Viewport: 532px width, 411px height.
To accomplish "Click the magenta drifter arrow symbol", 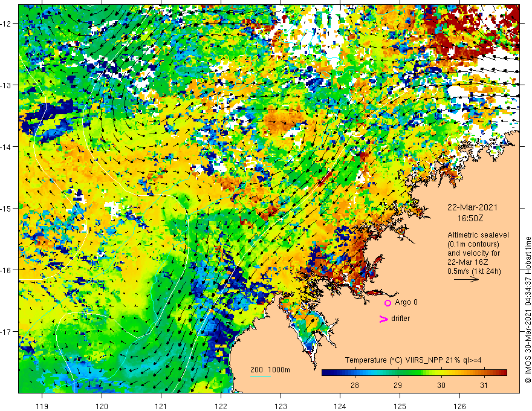I will tap(383, 319).
